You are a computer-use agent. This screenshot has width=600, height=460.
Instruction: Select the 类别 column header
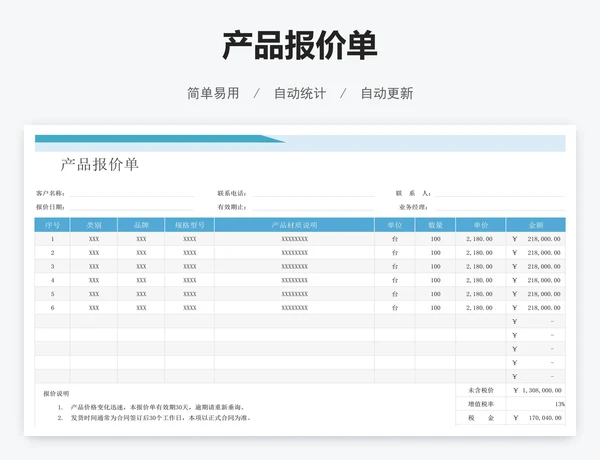94,225
